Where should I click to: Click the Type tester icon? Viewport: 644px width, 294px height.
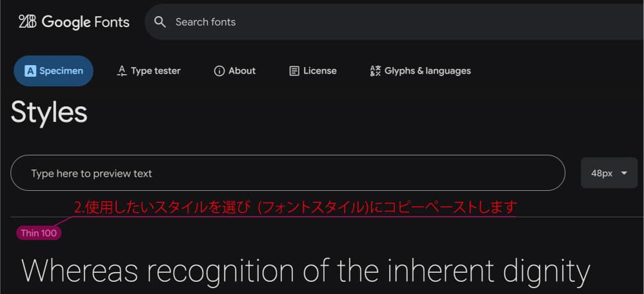pyautogui.click(x=121, y=71)
